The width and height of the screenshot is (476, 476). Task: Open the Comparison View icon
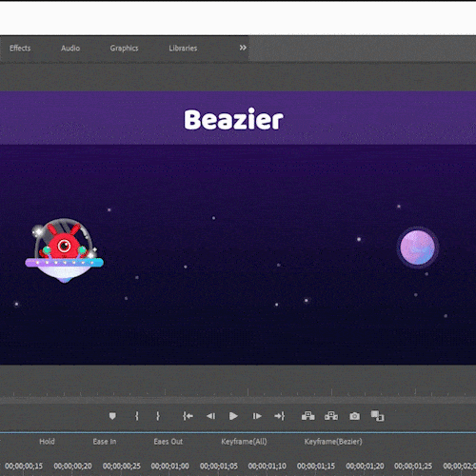377,416
